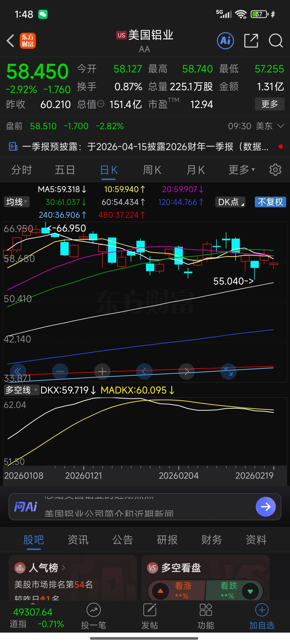Open the 东方财富 app logo
The width and height of the screenshot is (290, 644).
(28, 41)
